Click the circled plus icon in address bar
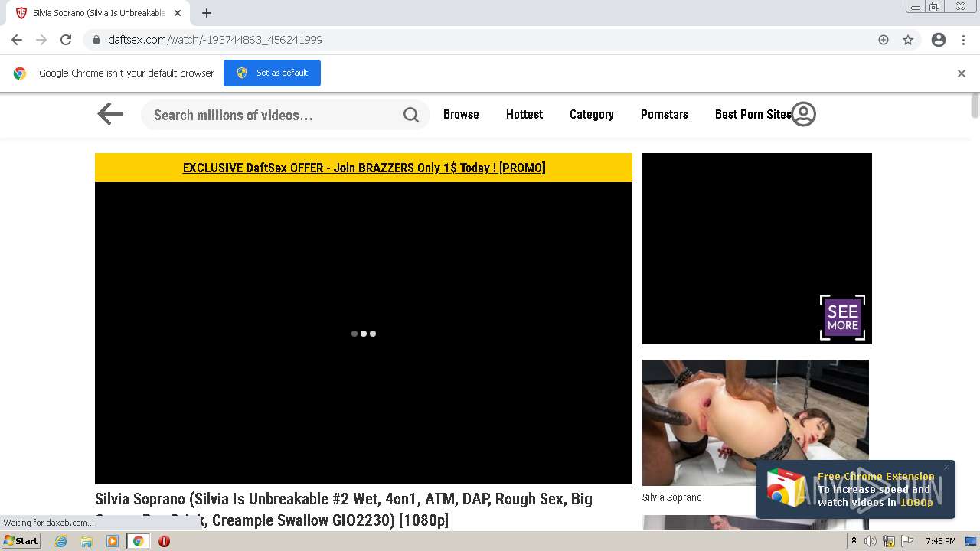980x551 pixels. pos(884,40)
